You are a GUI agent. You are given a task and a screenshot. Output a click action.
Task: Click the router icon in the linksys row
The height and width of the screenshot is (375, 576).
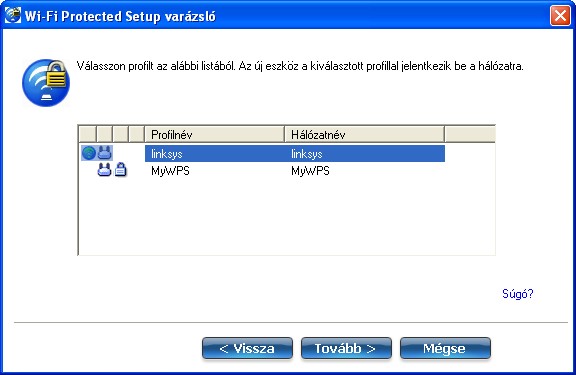[x=105, y=153]
